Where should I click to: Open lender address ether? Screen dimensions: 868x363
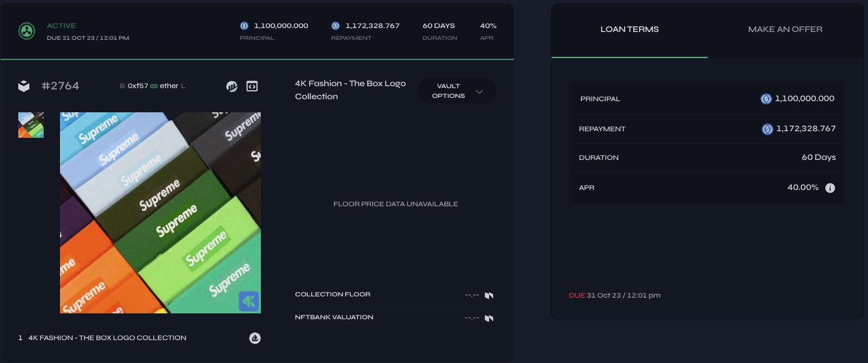[x=169, y=86]
